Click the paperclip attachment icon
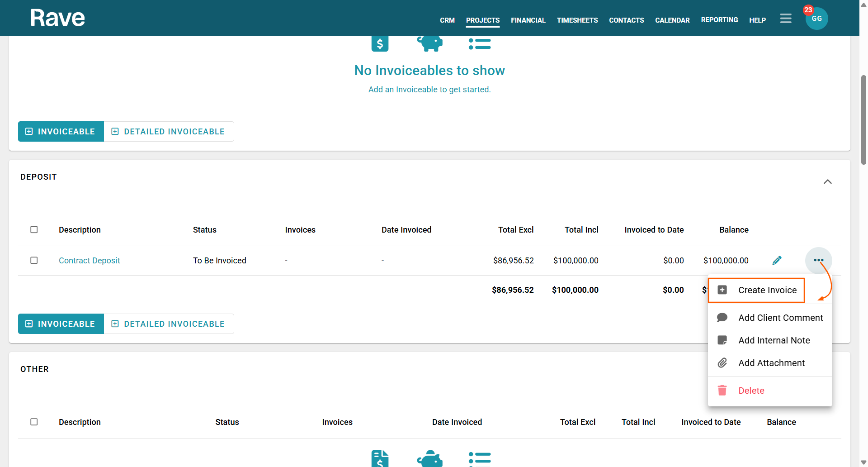Screen dimensions: 868x467 722,363
